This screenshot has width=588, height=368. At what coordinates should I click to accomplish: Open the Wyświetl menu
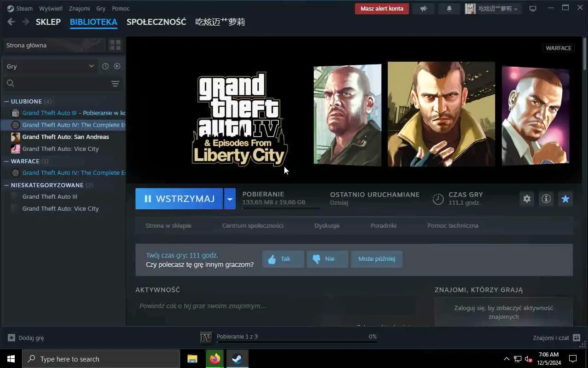click(51, 8)
